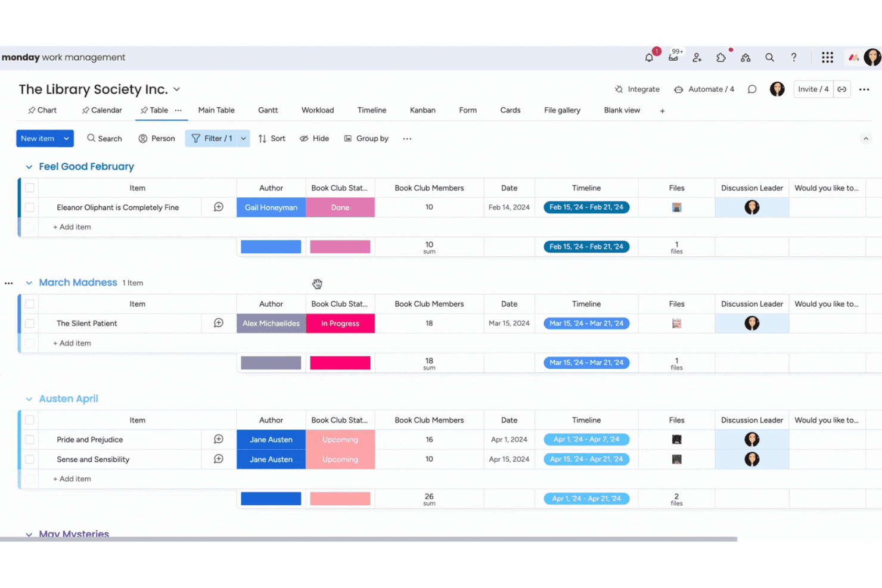This screenshot has height=588, width=882.
Task: Click the Automate / 4 button
Action: 704,89
